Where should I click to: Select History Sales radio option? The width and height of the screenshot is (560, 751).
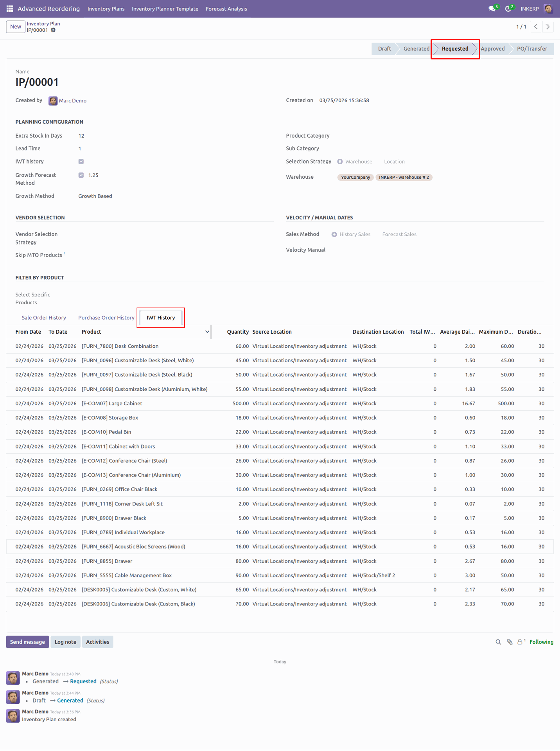[334, 234]
